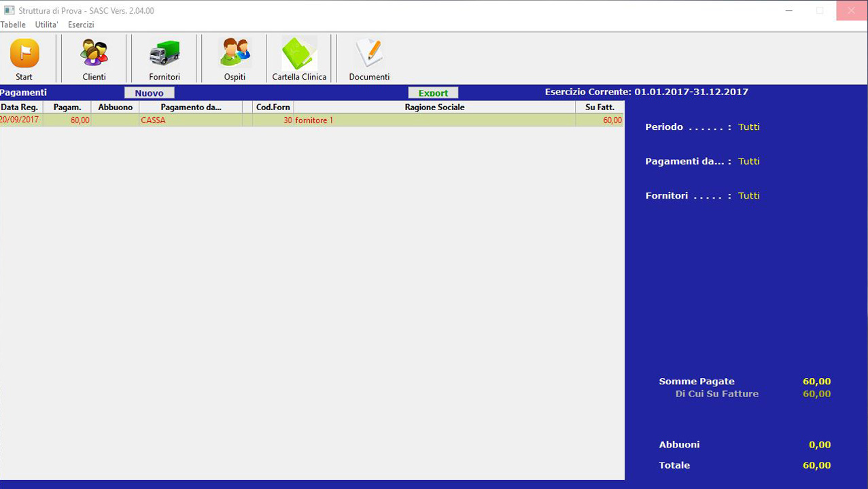Click the Totale amount 60,00
The width and height of the screenshot is (868, 489).
click(x=817, y=466)
